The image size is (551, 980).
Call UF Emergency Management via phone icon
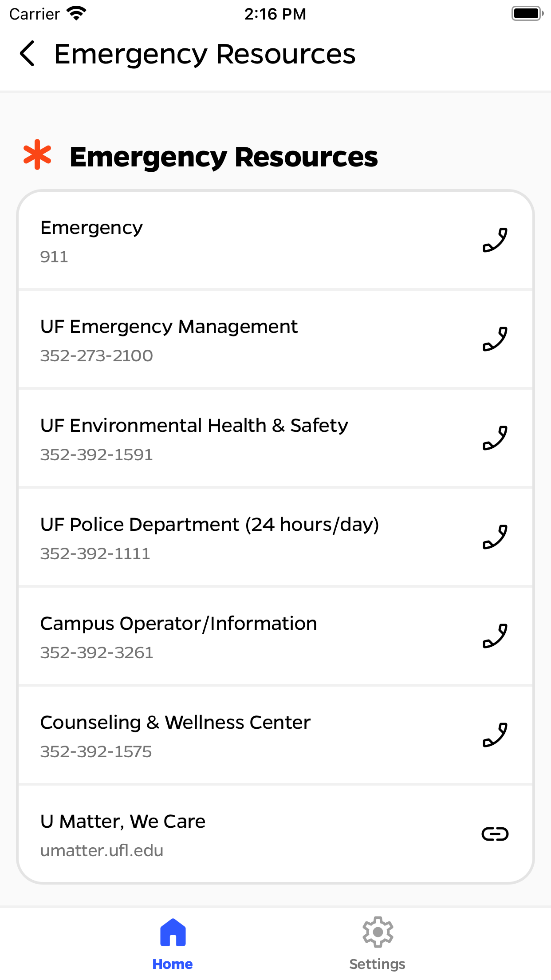point(495,339)
